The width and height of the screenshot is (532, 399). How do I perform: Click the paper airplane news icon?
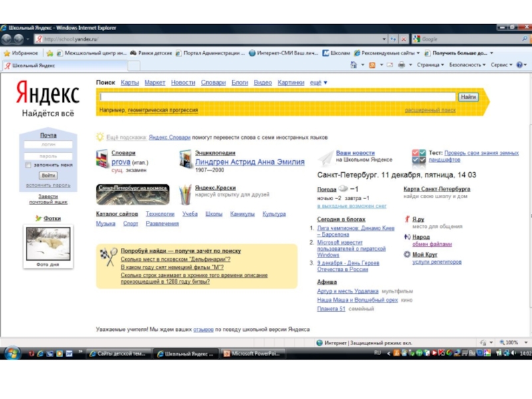pos(325,158)
